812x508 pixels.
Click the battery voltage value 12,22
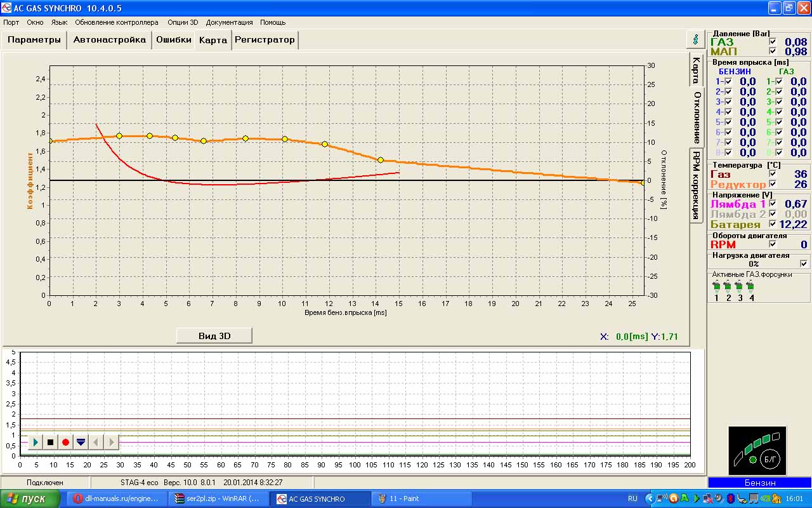click(793, 224)
